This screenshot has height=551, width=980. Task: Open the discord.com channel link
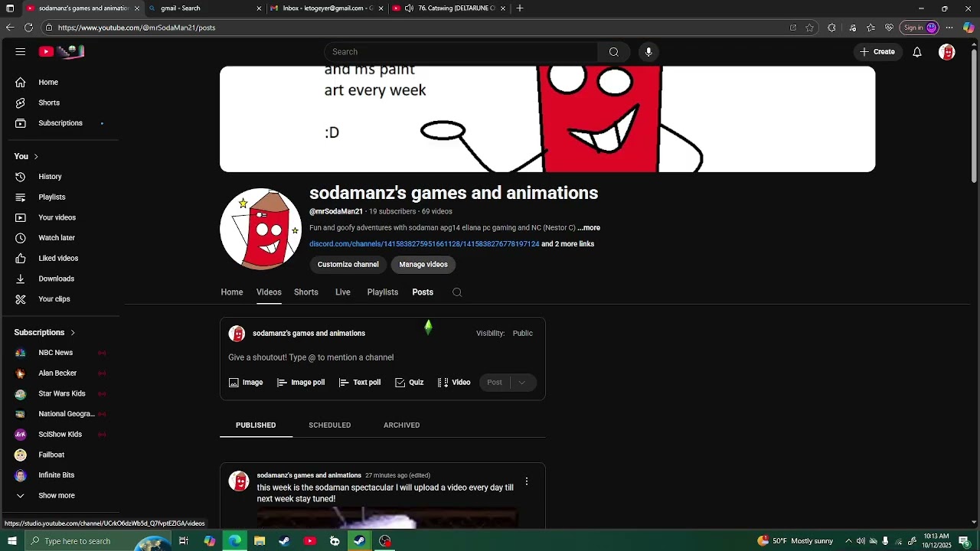coord(424,244)
